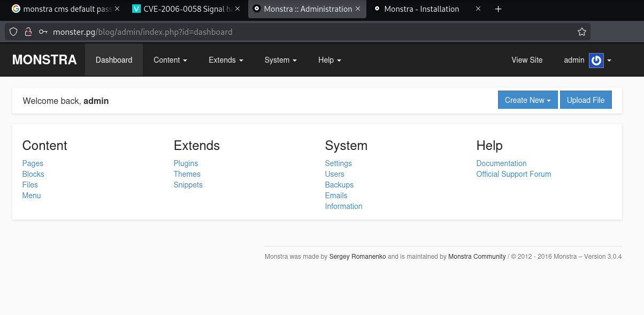Image resolution: width=644 pixels, height=315 pixels.
Task: Close the Monstra :: Administration tab
Action: point(358,9)
